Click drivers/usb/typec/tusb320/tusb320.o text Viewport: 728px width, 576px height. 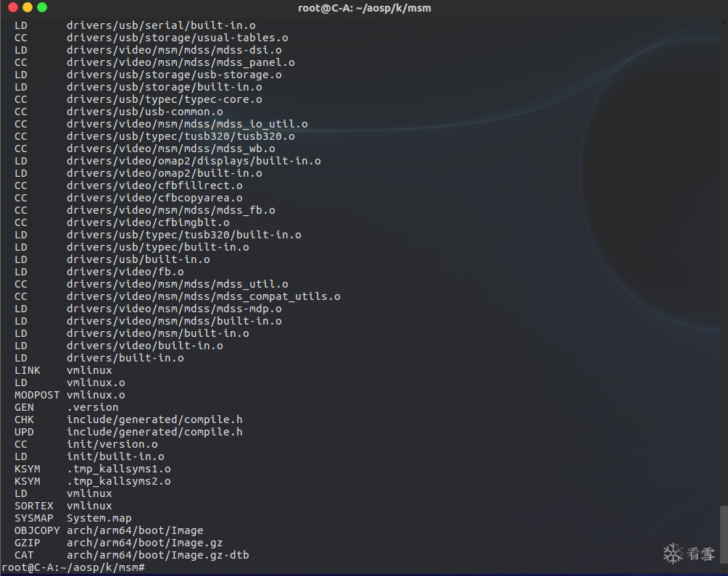pyautogui.click(x=181, y=136)
